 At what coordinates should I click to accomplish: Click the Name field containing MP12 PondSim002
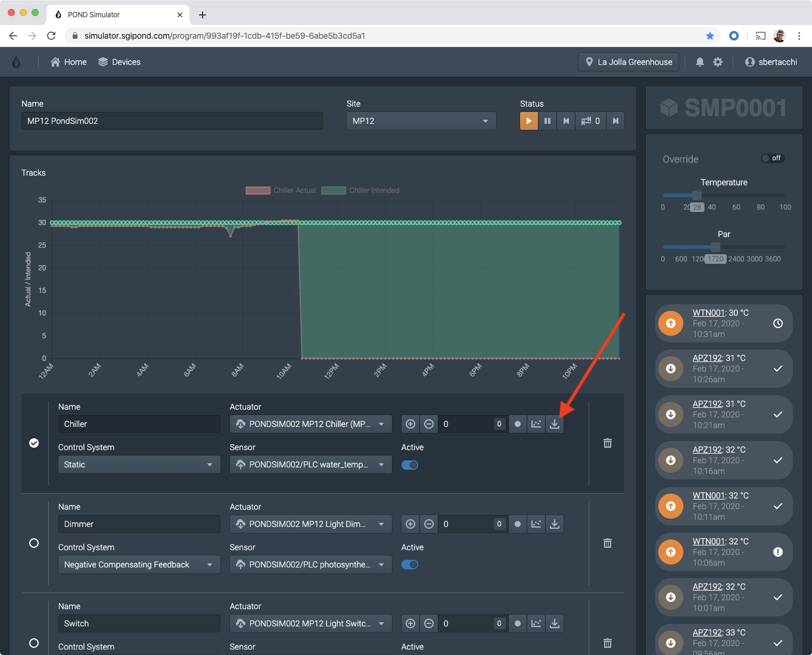click(172, 121)
